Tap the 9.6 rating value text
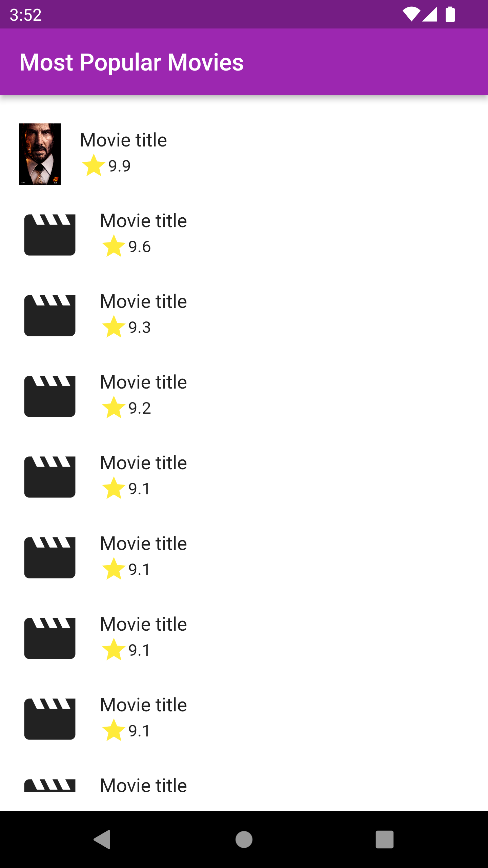The height and width of the screenshot is (868, 488). pos(140,247)
